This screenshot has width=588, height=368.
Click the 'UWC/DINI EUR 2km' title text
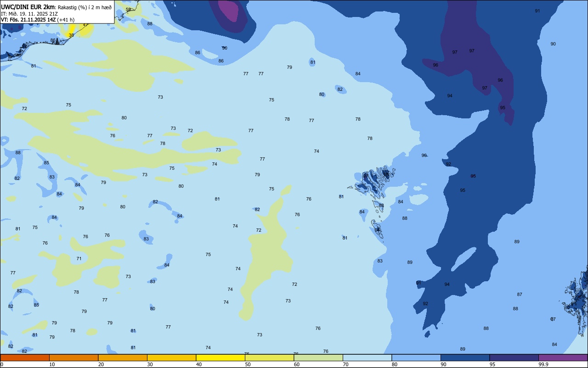[x=28, y=7]
